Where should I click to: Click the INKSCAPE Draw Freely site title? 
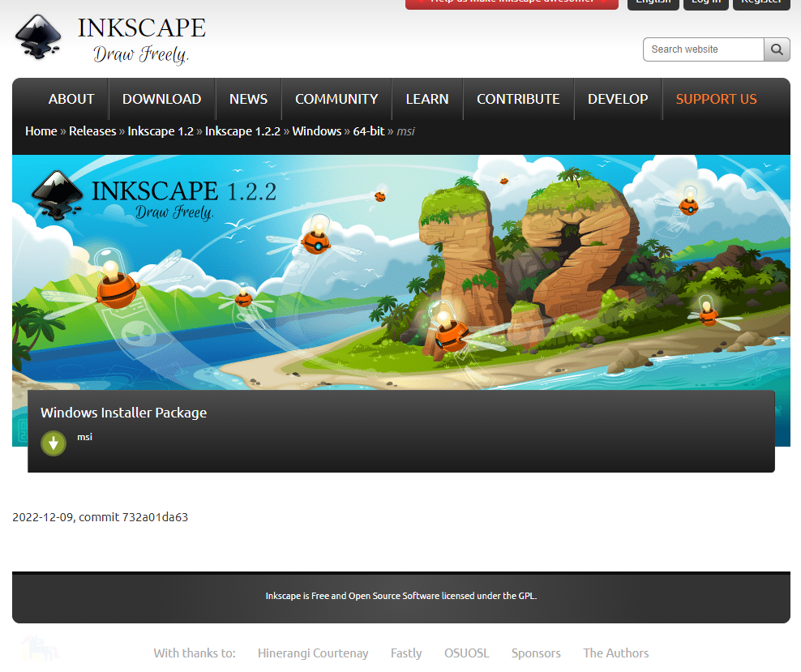142,40
